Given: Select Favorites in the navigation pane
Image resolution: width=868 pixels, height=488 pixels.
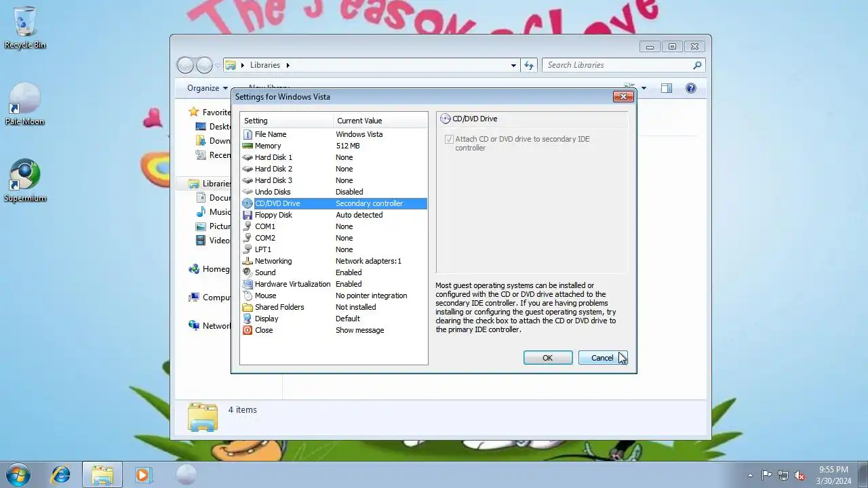Looking at the screenshot, I should [x=216, y=113].
